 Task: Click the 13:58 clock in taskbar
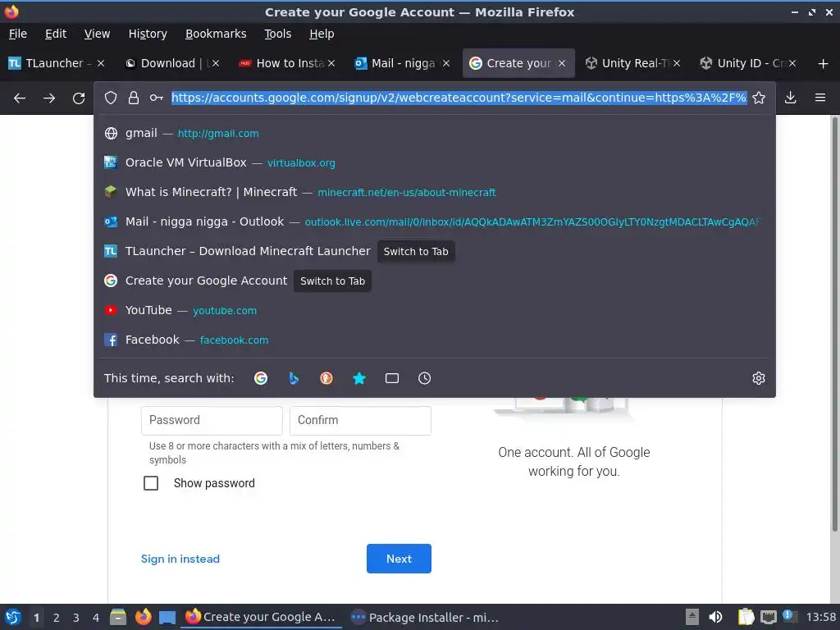[820, 617]
